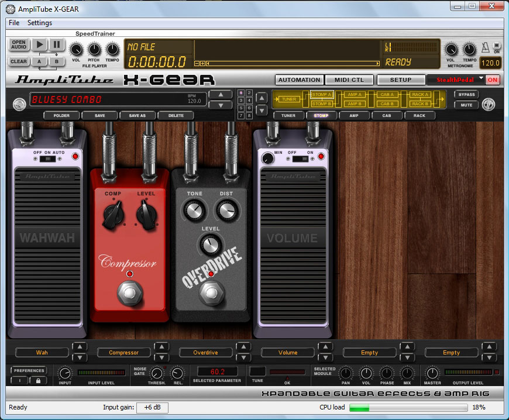Open the Compressor stomp slot selector
Viewport: 509px width, 420px height.
123,353
